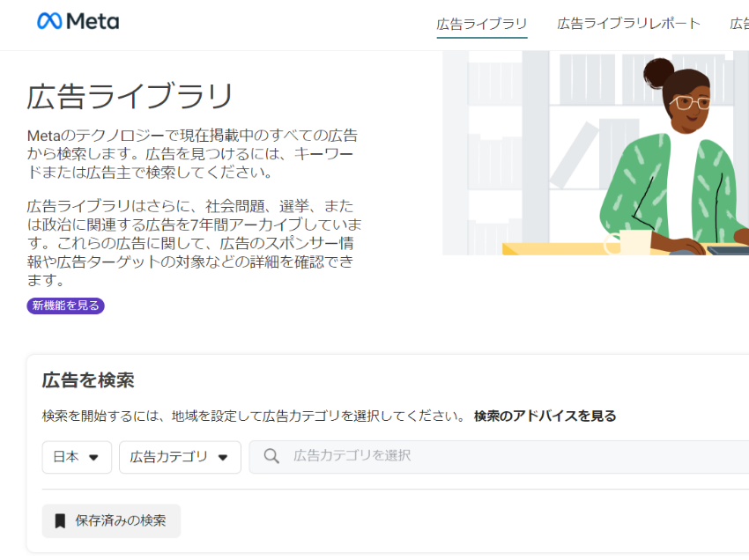
Task: Click the librarian illustration image
Action: coord(596,153)
